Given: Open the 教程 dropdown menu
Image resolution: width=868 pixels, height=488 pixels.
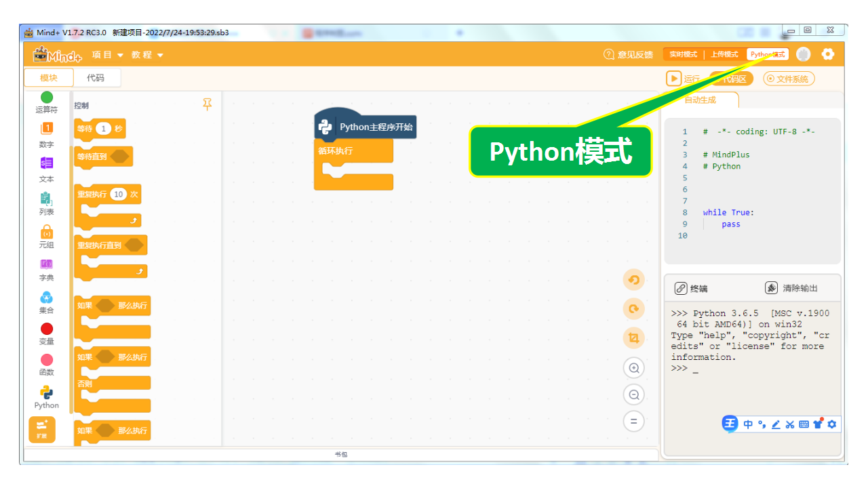Looking at the screenshot, I should [x=147, y=55].
